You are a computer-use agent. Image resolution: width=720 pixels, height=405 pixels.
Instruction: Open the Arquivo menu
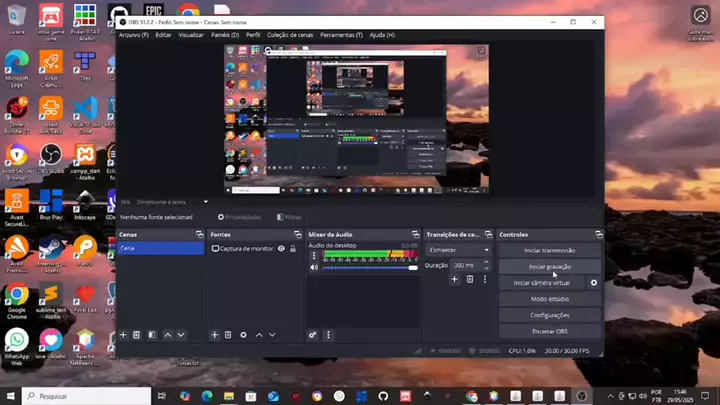click(x=133, y=35)
